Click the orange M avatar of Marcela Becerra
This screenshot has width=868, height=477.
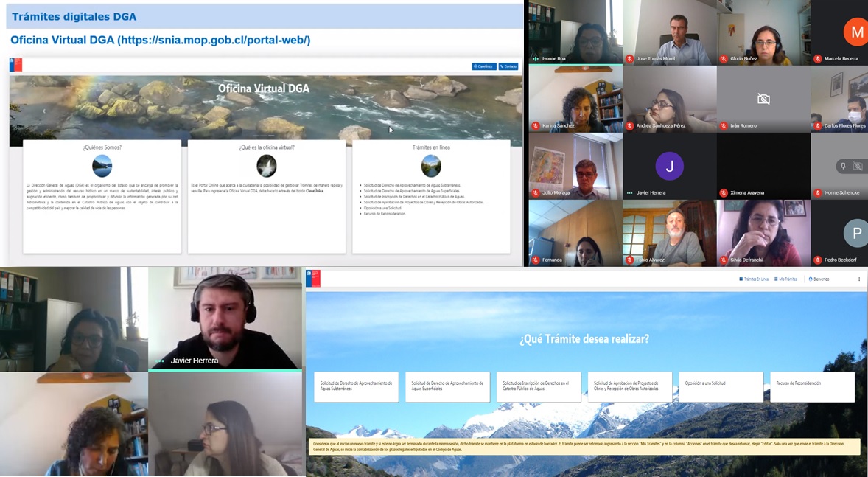856,32
